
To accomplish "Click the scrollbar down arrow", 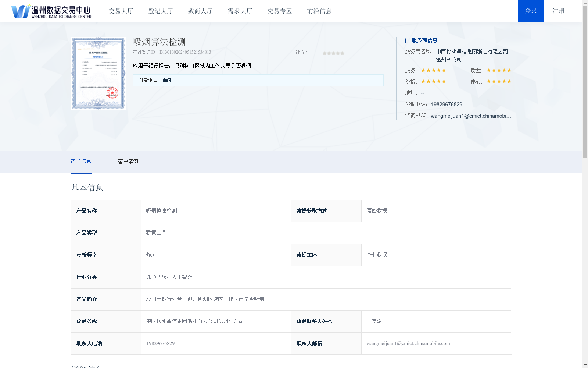I will (585, 365).
